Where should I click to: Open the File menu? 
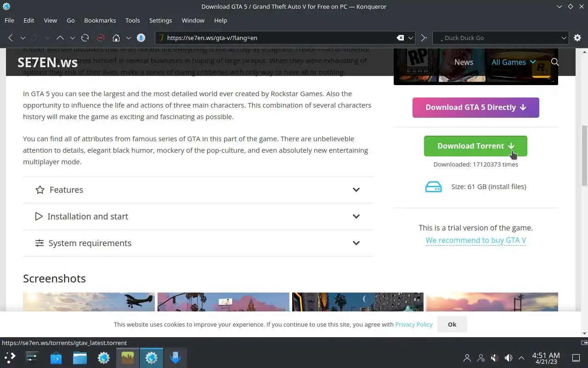tap(9, 20)
